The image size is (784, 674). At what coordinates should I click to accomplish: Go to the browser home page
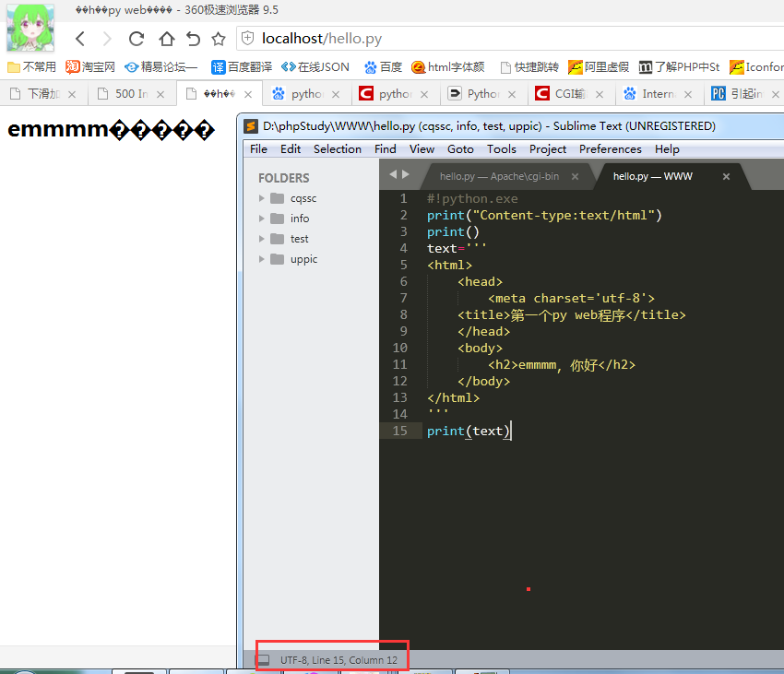point(166,39)
